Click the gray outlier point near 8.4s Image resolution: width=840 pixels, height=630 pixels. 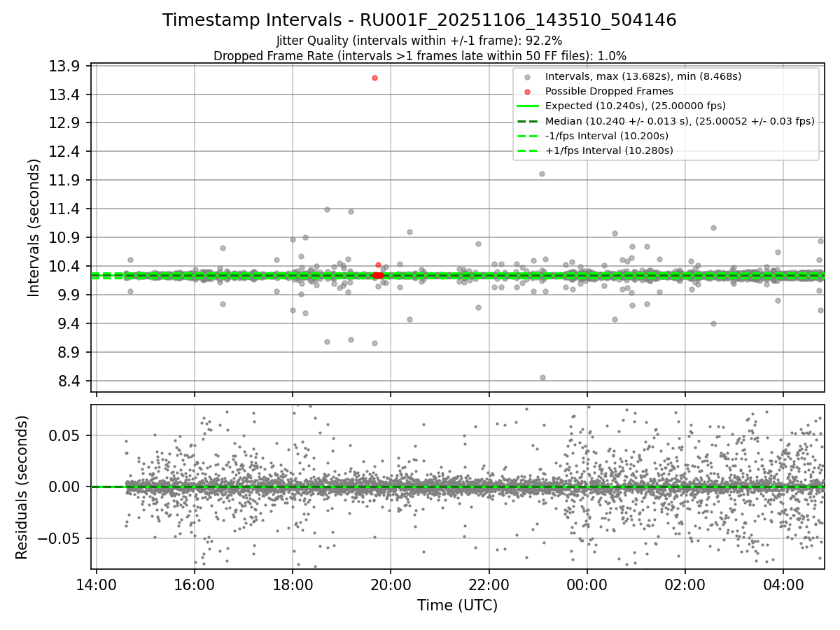(542, 377)
